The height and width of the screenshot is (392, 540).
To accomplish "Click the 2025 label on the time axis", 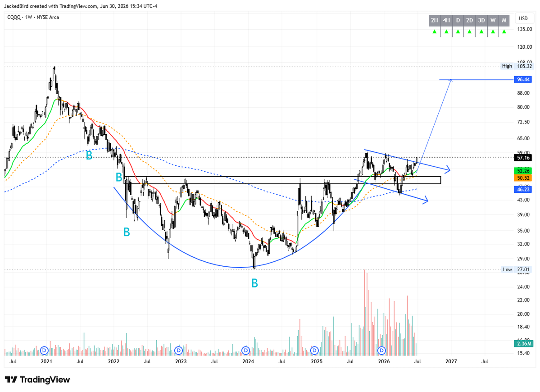I will (x=317, y=361).
